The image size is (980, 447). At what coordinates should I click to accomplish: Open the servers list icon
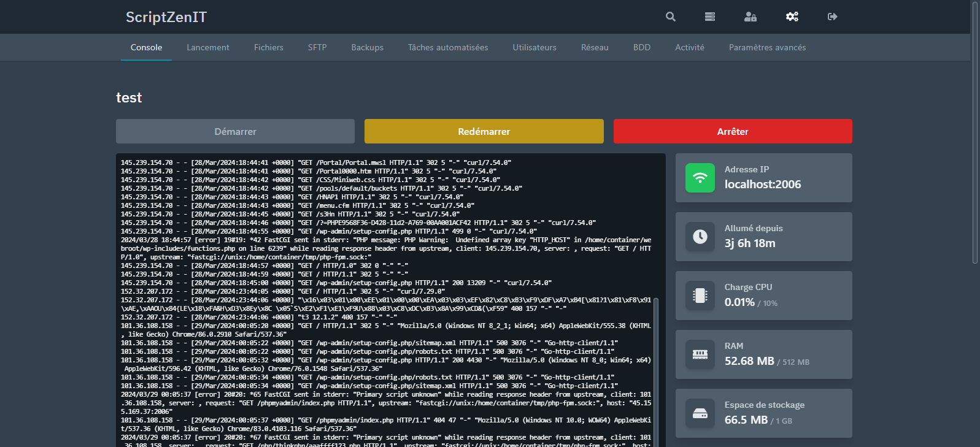click(x=710, y=17)
